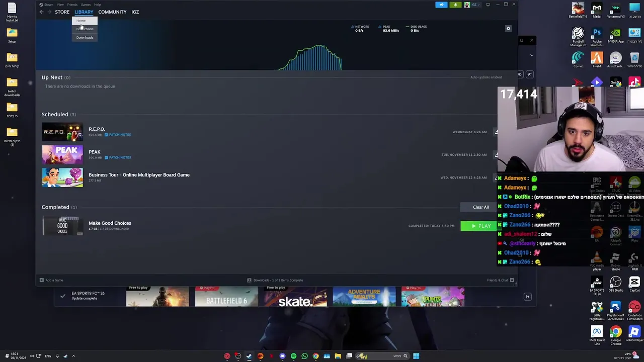The width and height of the screenshot is (644, 362).
Task: Open the NVIDIA App desktop shortcut
Action: [x=616, y=35]
